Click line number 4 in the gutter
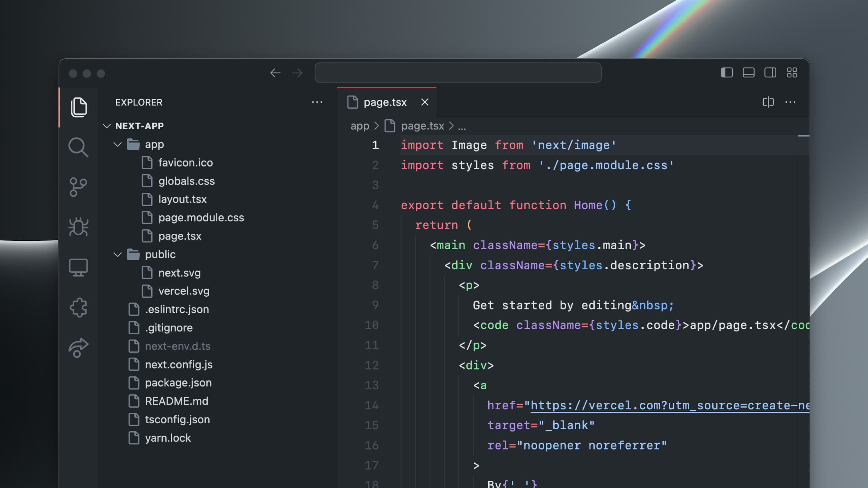 coord(375,205)
